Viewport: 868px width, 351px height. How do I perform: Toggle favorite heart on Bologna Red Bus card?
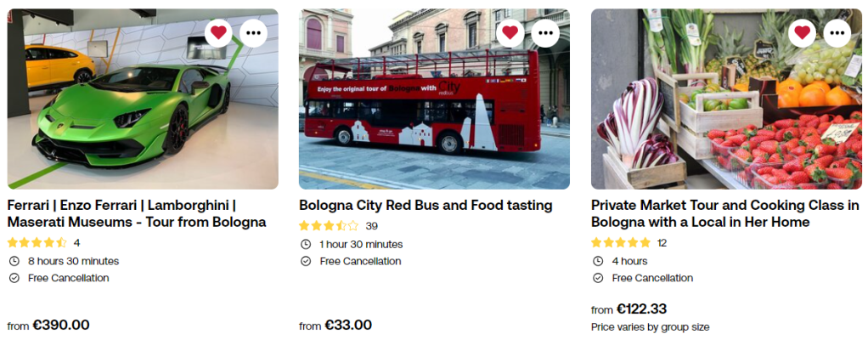point(510,32)
